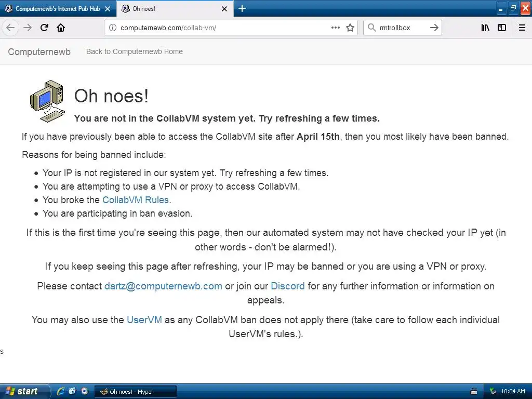The image size is (532, 399).
Task: Submit the rmtrollbox search arrow
Action: pos(434,28)
